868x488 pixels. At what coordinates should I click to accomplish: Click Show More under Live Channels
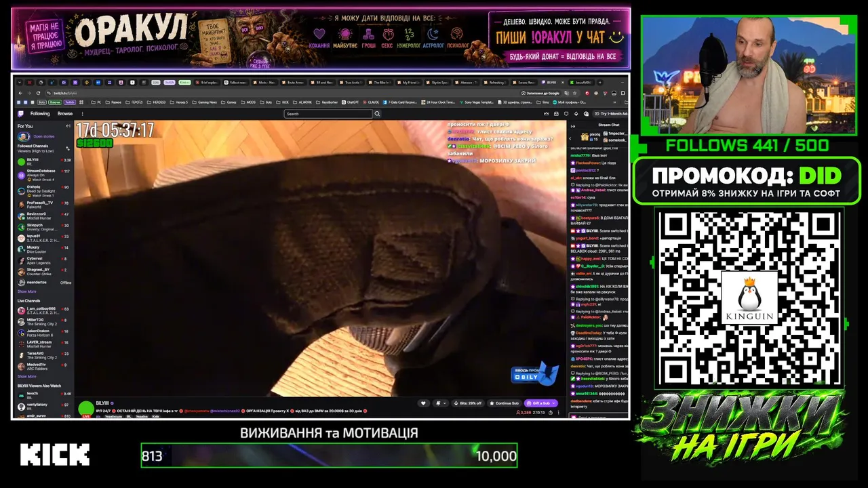tap(27, 376)
